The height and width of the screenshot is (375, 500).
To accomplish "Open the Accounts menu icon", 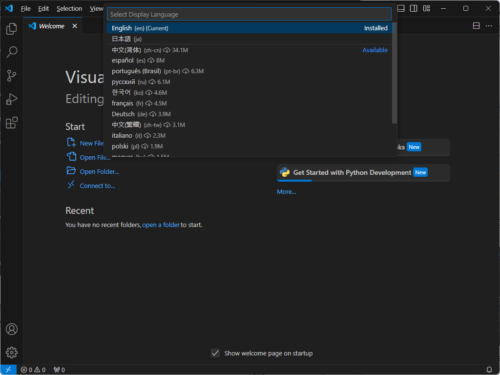I will point(12,329).
